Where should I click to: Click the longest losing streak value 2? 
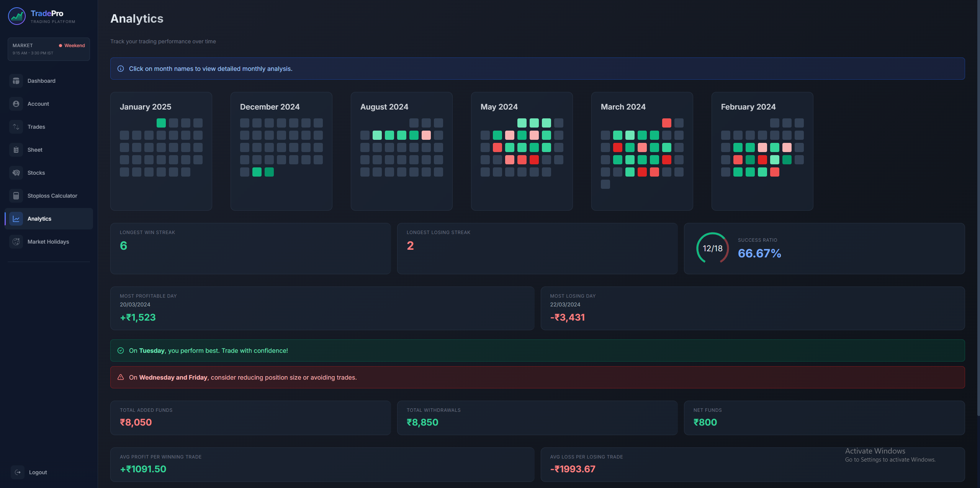410,246
